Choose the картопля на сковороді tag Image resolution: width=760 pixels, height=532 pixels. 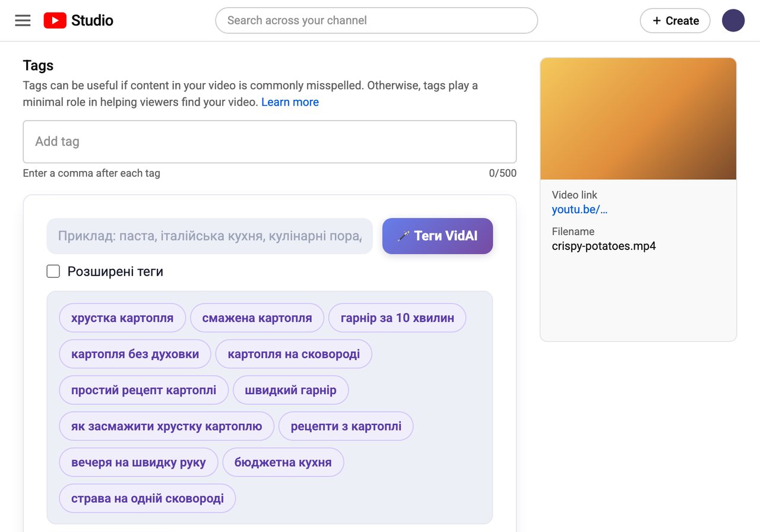click(x=294, y=354)
